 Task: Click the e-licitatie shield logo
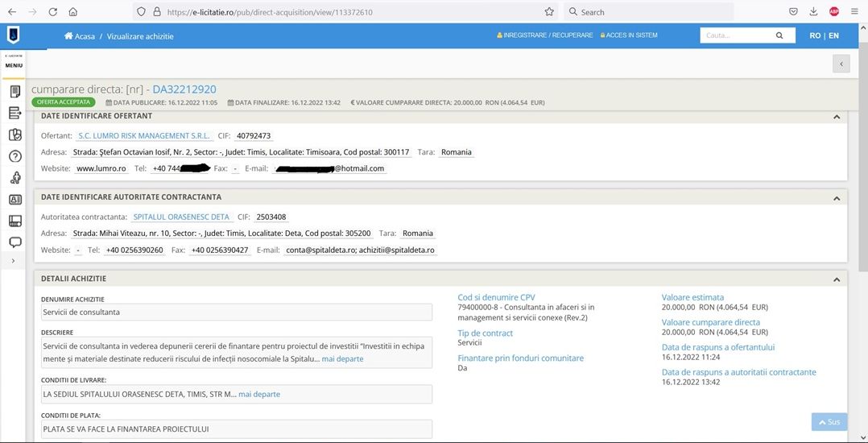point(13,35)
